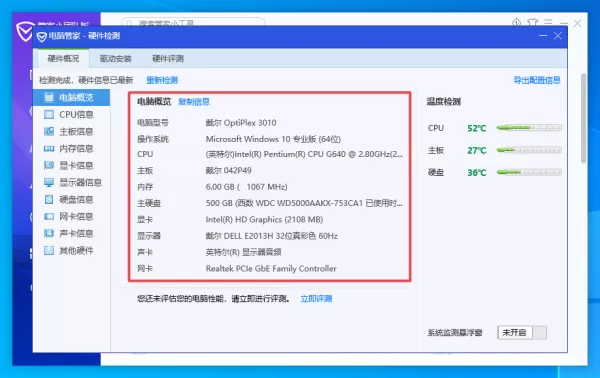Click the 27℃ motherboard temperature reading

pyautogui.click(x=477, y=150)
